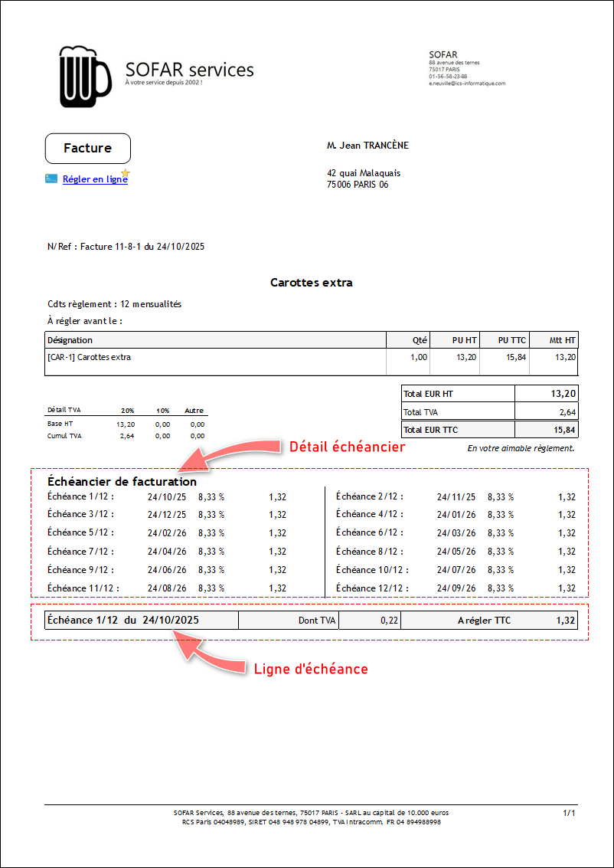614x868 pixels.
Task: Click the A régler TTC cell
Action: [484, 621]
